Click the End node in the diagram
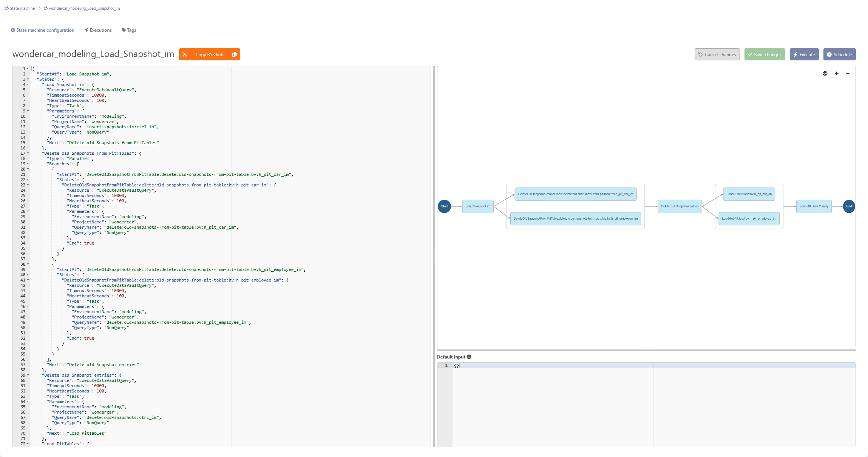 849,206
